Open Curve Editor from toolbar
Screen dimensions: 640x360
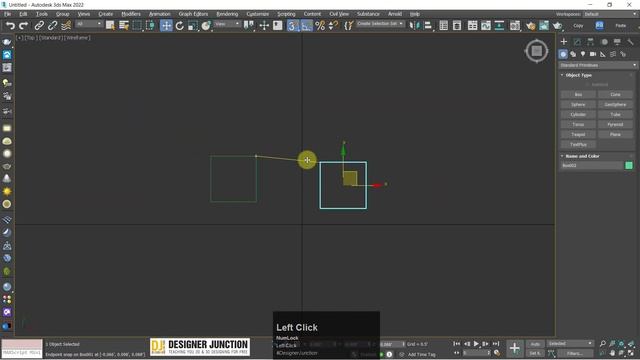tap(486, 26)
